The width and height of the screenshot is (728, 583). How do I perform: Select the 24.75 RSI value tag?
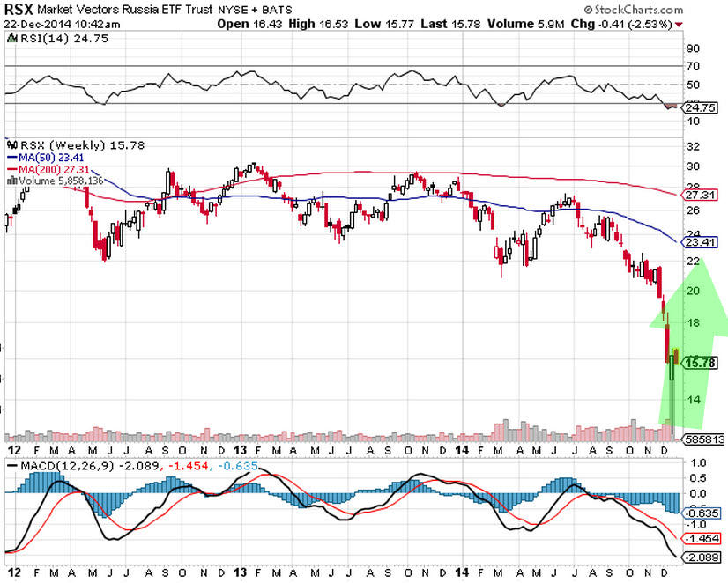click(699, 107)
